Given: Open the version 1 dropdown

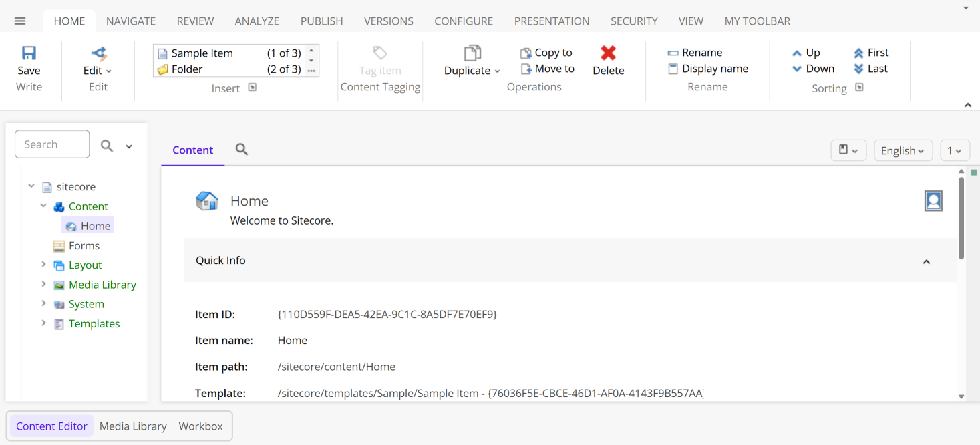Looking at the screenshot, I should [955, 150].
